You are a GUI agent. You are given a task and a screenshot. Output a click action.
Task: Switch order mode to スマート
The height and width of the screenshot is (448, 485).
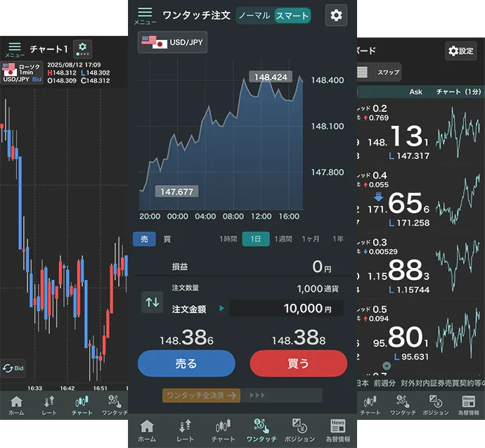[x=292, y=15]
